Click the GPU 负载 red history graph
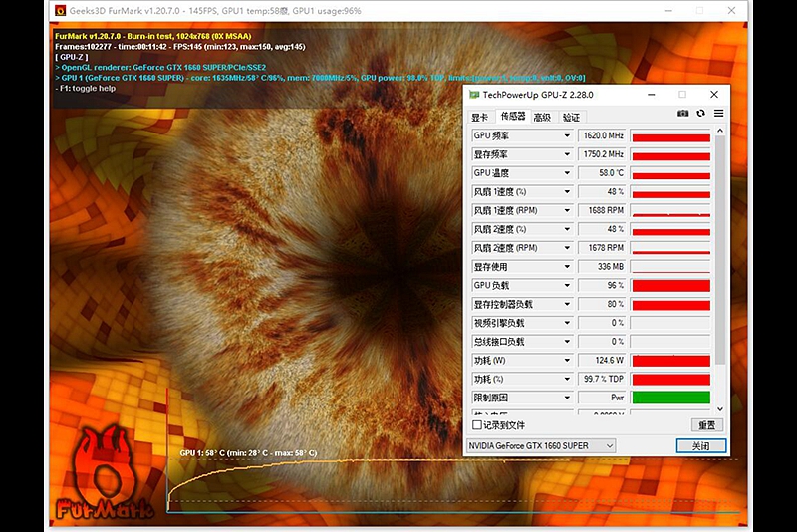797x532 pixels. point(670,286)
